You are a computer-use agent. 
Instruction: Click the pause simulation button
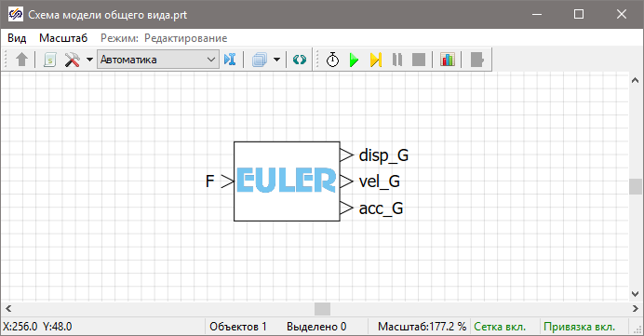(397, 60)
